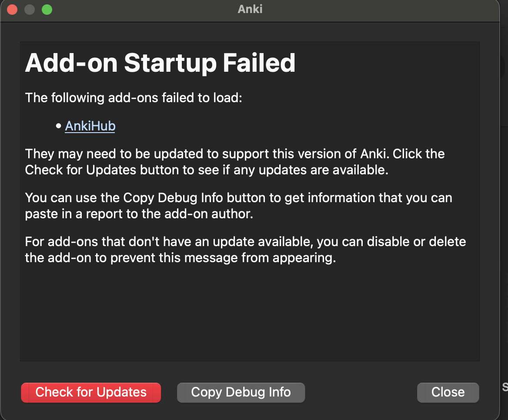Image resolution: width=508 pixels, height=420 pixels.
Task: Zoom window with green traffic light
Action: point(47,10)
